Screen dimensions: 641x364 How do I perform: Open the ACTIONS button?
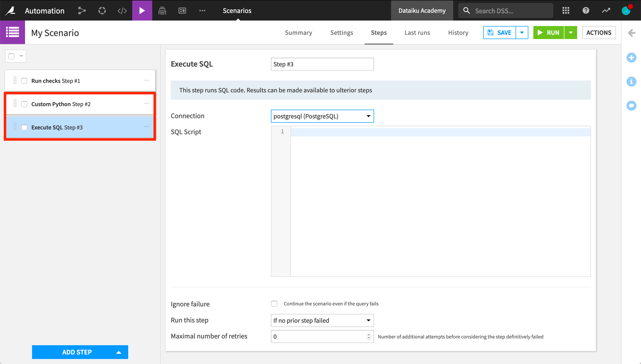click(x=599, y=33)
